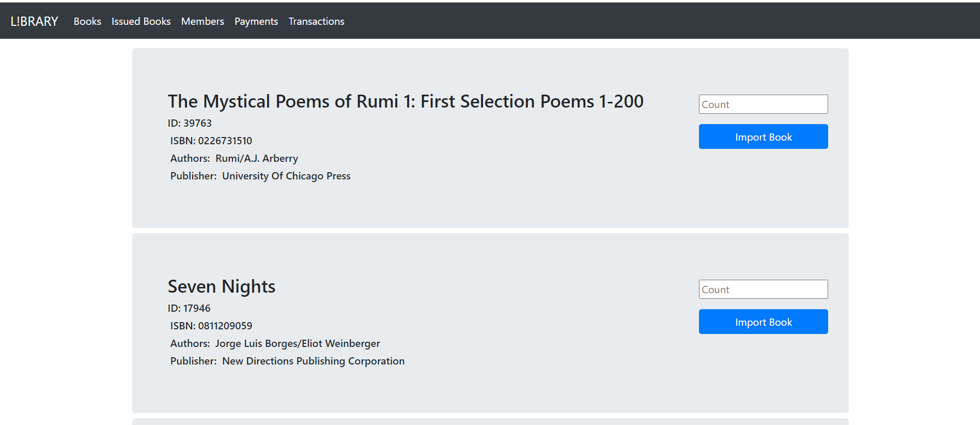Click the Mystical Poems of Rumi title
Image resolution: width=980 pixels, height=425 pixels.
[406, 101]
